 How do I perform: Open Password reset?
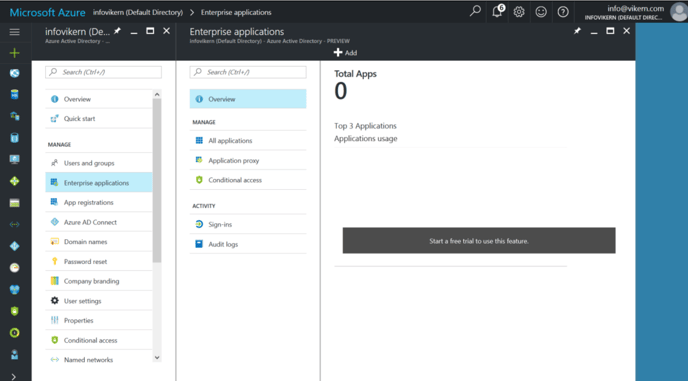click(99, 262)
